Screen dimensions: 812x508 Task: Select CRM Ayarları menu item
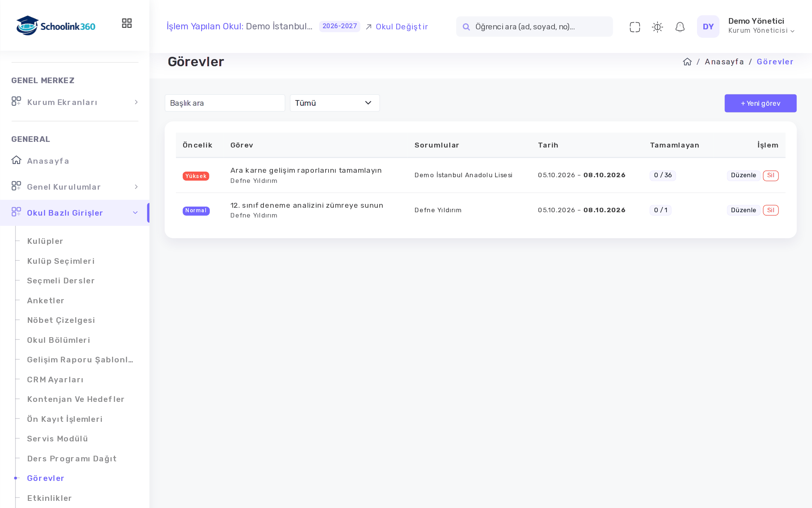coord(55,380)
